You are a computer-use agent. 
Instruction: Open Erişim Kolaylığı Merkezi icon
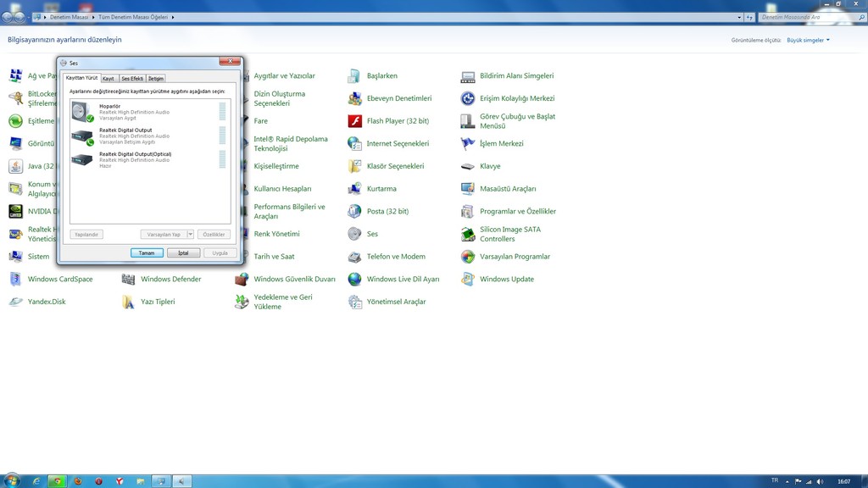click(468, 98)
